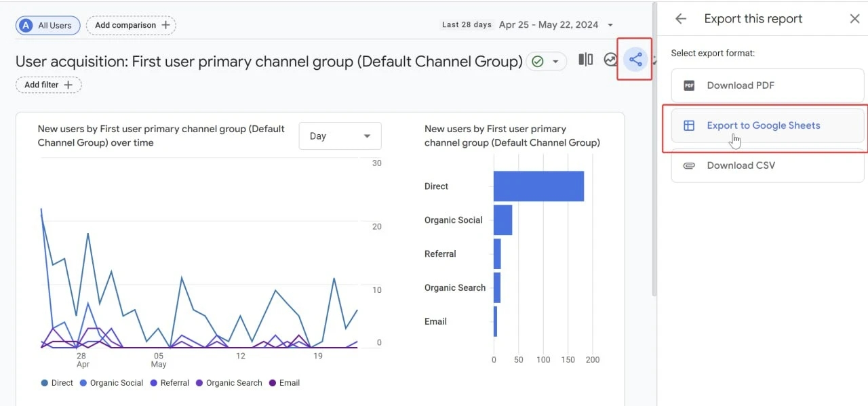Click the "Organic Search" bar chart label
Image resolution: width=868 pixels, height=406 pixels.
tap(455, 288)
